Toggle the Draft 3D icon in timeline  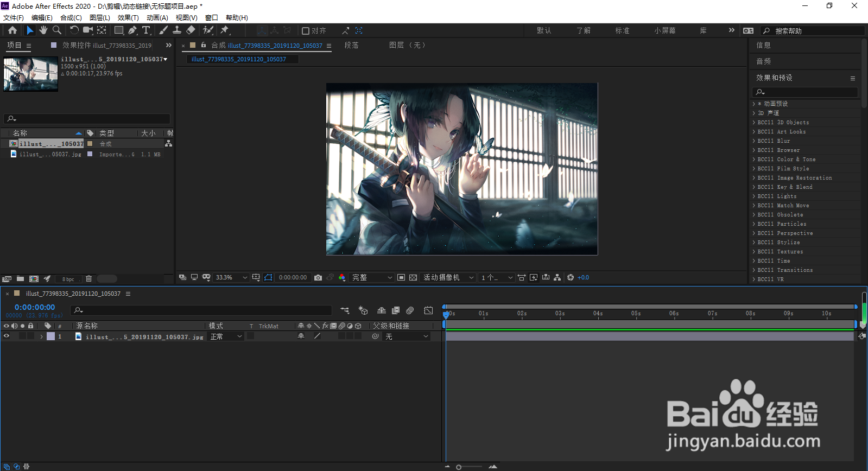pyautogui.click(x=363, y=310)
